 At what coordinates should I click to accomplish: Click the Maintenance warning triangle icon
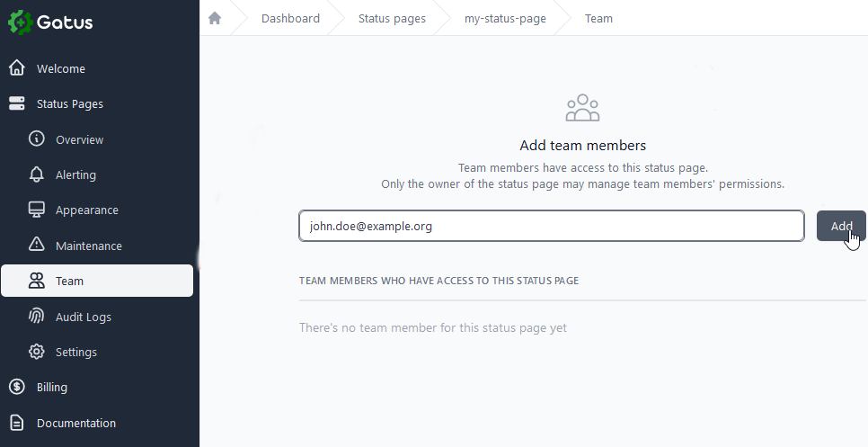[37, 245]
